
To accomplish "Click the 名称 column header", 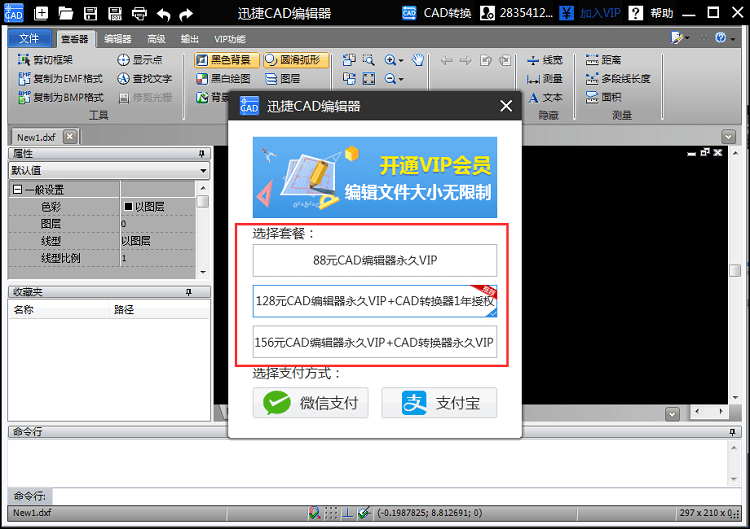I will 58,309.
